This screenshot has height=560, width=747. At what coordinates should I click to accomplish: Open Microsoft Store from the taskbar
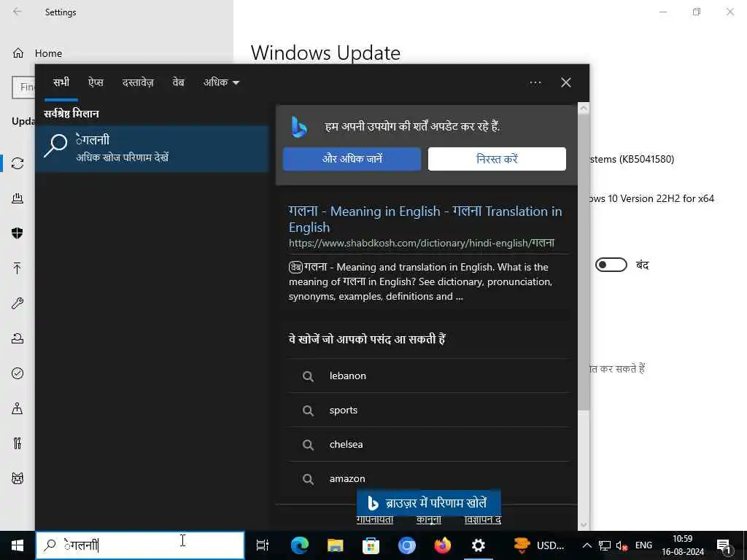pyautogui.click(x=371, y=545)
